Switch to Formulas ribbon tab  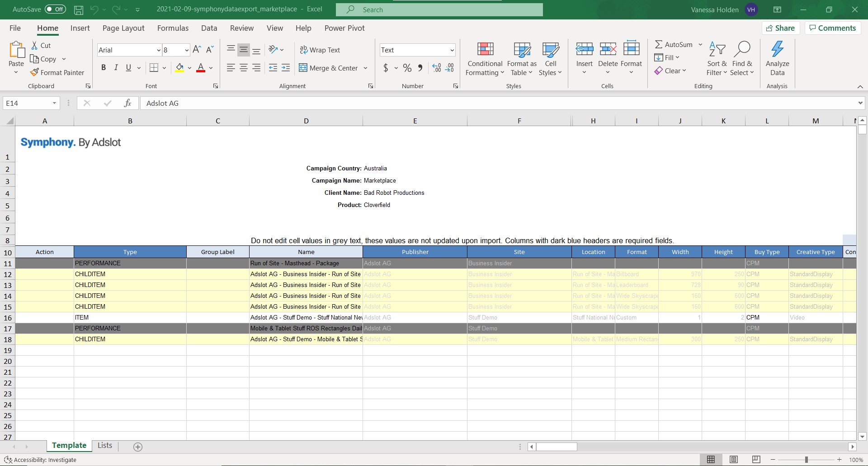click(173, 28)
